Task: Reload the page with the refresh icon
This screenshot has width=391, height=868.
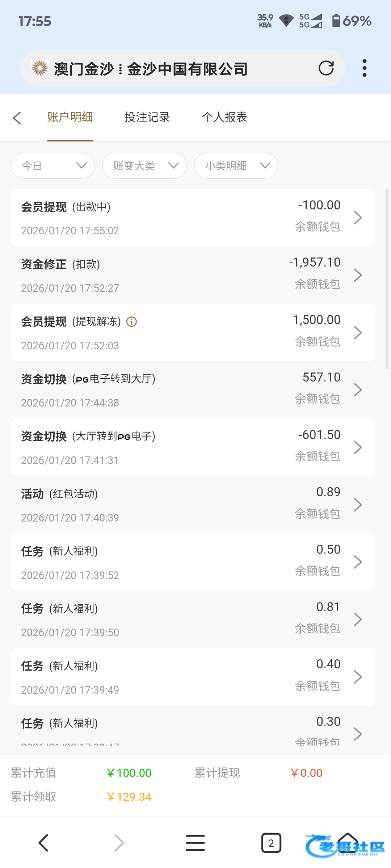Action: (x=326, y=68)
